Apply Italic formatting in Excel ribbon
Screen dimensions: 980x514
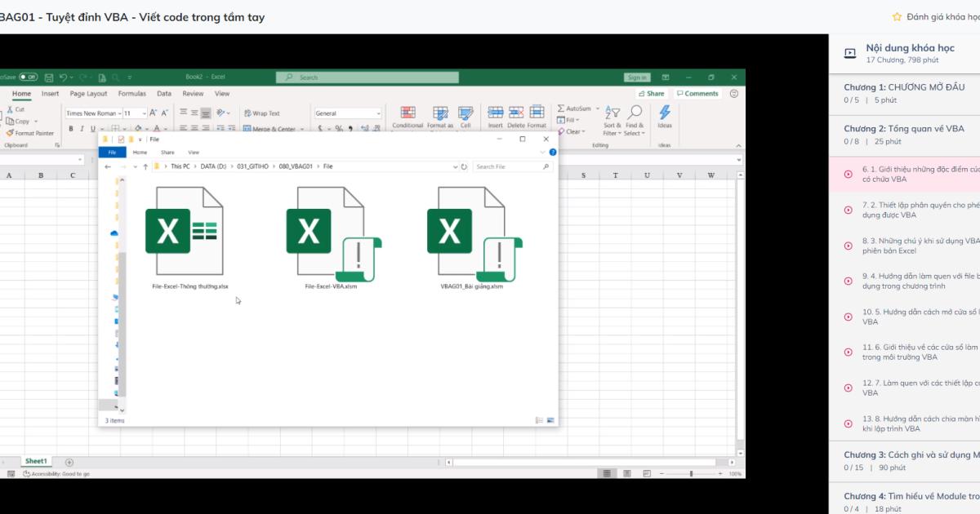tap(82, 129)
